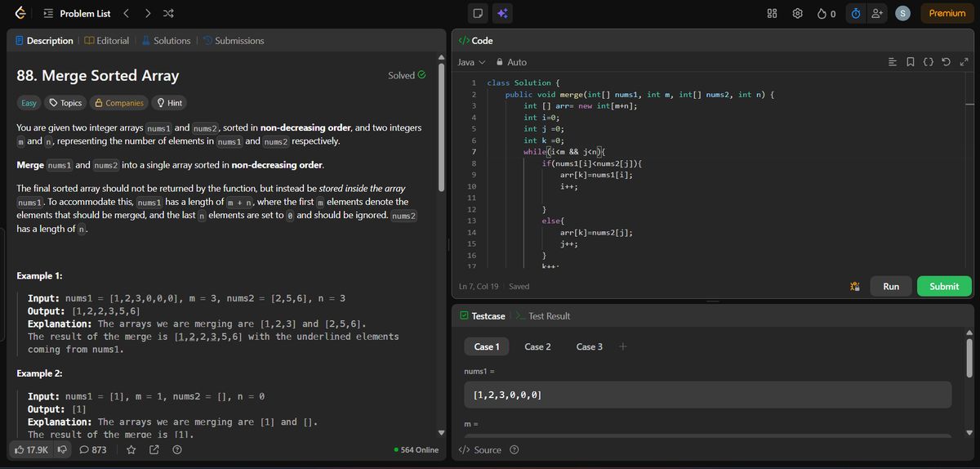Click code line 1 class Solution
This screenshot has width=980, height=469.
click(523, 83)
